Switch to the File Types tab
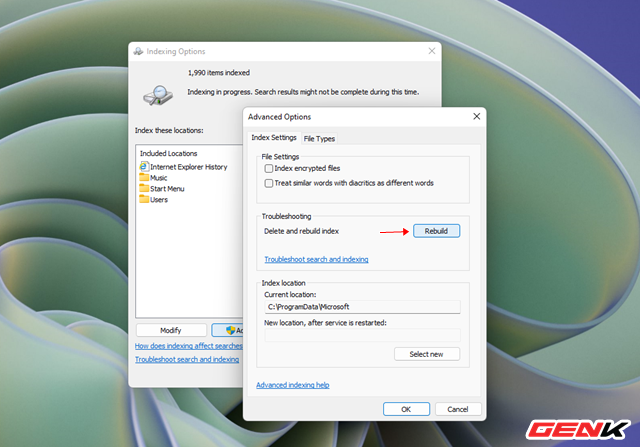Screen dimensions: 640x447 [x=319, y=139]
